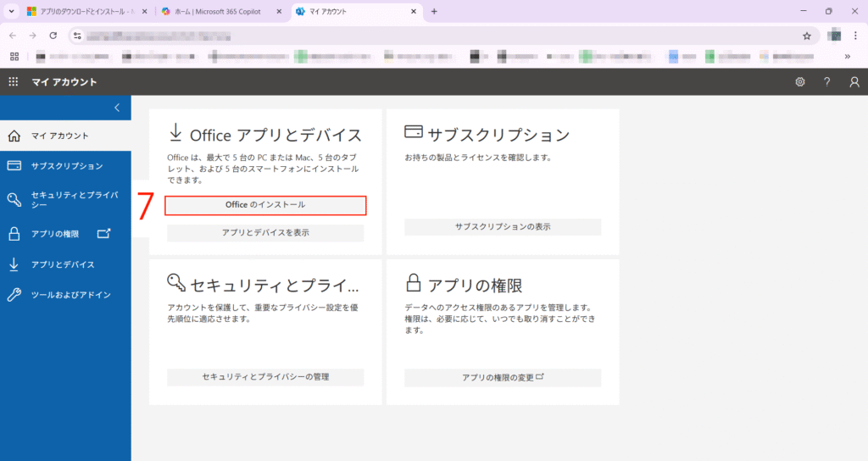
Task: Close the マイ アカウント browser tab
Action: click(414, 11)
